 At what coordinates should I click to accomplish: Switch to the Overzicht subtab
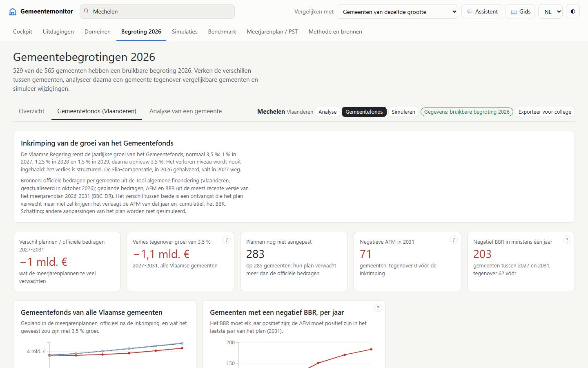31,111
